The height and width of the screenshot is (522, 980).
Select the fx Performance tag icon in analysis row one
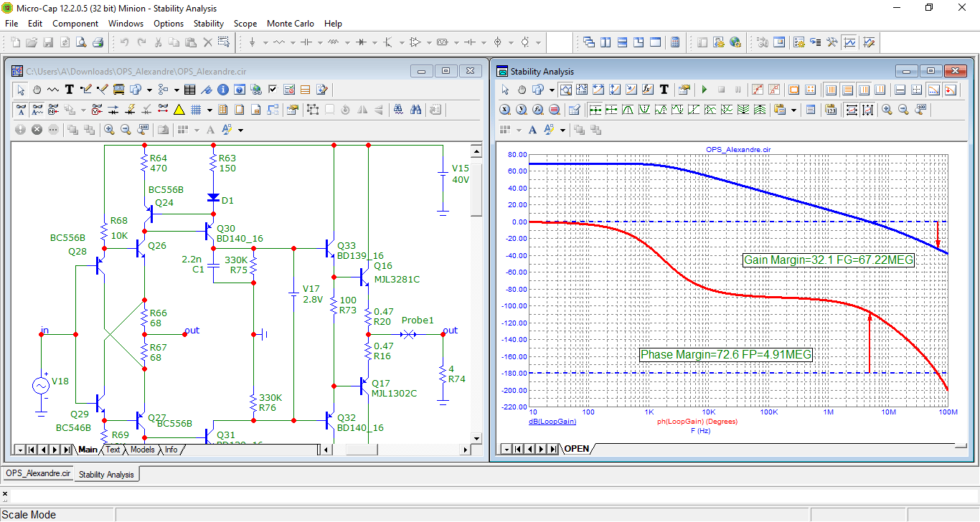(648, 90)
